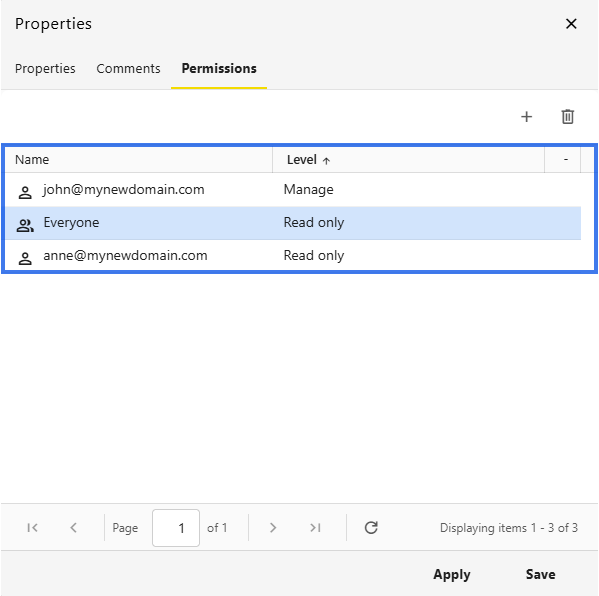Click the Save button
Image resolution: width=599 pixels, height=596 pixels.
[540, 574]
